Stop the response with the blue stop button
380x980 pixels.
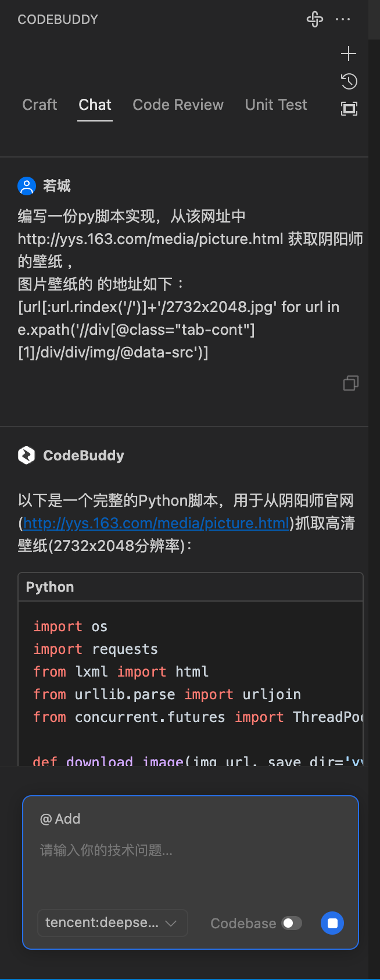[332, 923]
